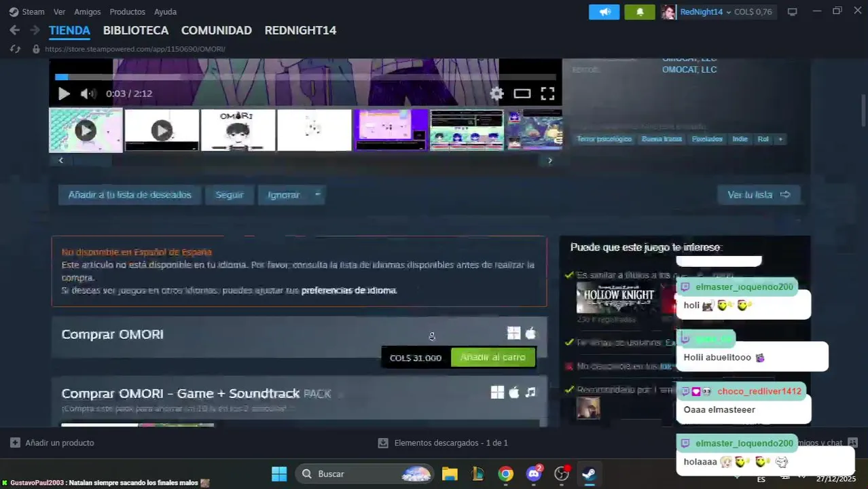Open the green notifications bell

[x=640, y=12]
